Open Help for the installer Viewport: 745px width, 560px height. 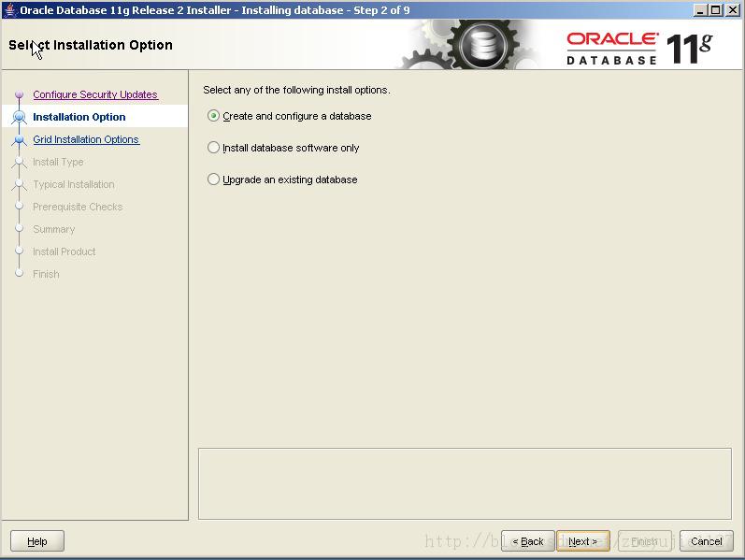[x=37, y=541]
